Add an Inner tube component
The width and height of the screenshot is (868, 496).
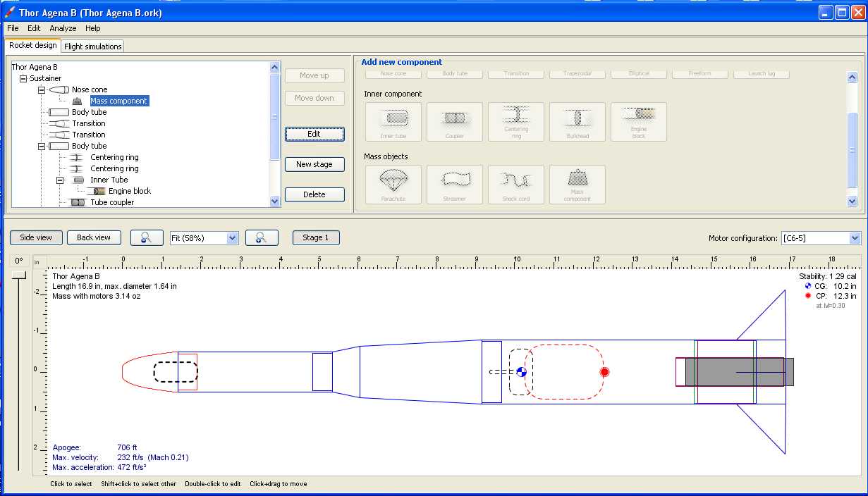pos(392,121)
